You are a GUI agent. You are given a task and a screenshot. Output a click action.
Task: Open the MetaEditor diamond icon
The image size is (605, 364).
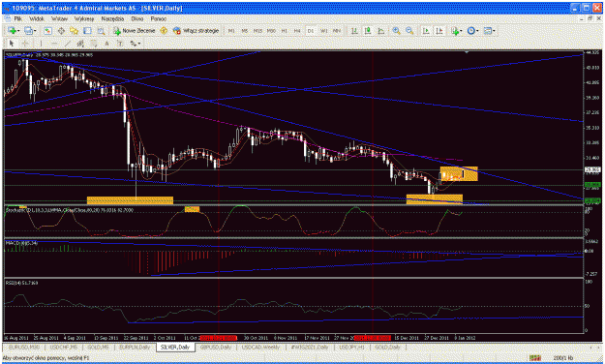pyautogui.click(x=164, y=30)
